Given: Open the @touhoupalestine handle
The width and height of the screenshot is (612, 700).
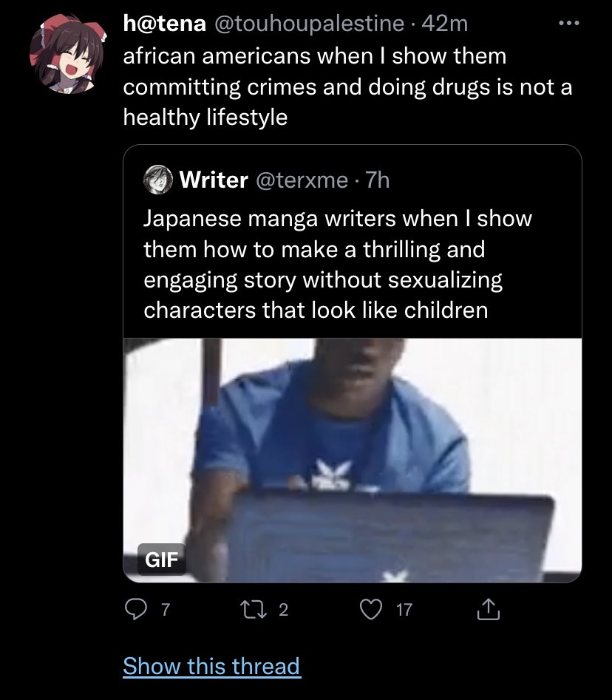Looking at the screenshot, I should 309,24.
